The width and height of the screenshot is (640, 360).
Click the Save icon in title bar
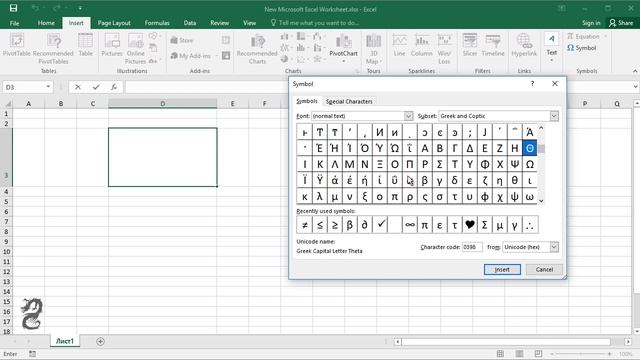[x=13, y=8]
